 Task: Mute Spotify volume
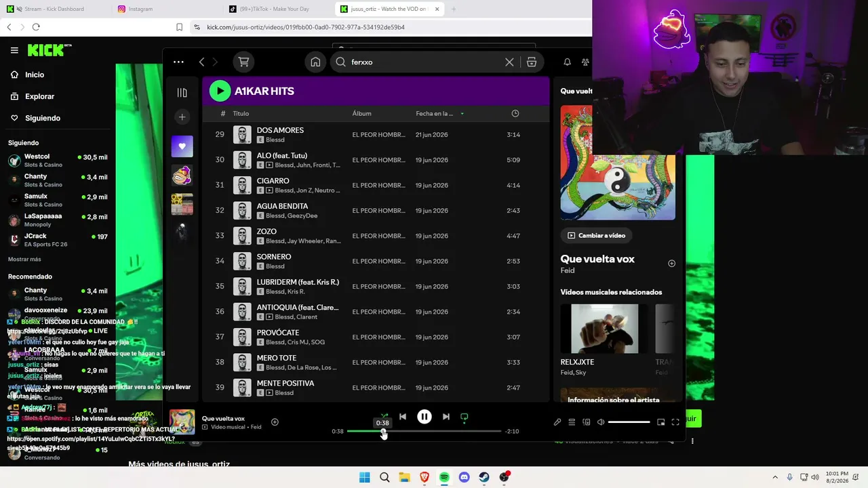pyautogui.click(x=601, y=422)
